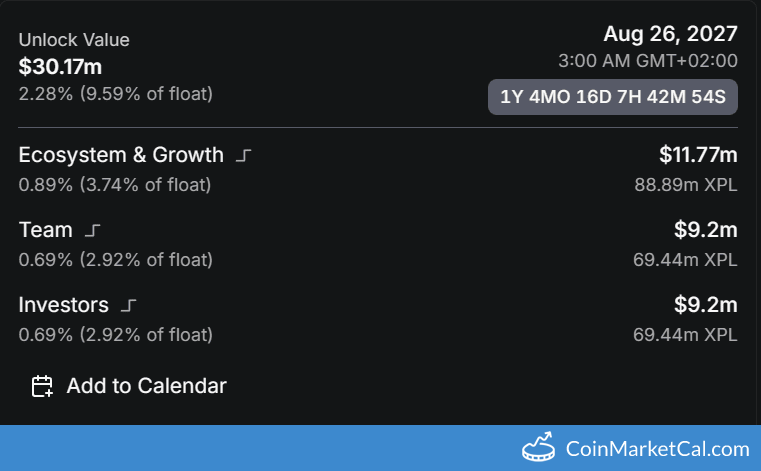Viewport: 761px width, 471px height.
Task: Click the $30.17m unlock value
Action: coord(61,67)
